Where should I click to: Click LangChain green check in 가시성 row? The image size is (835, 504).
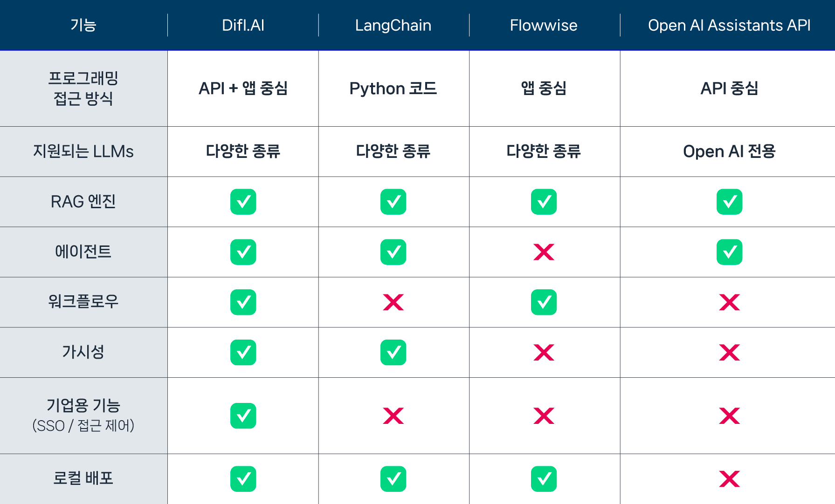[393, 353]
